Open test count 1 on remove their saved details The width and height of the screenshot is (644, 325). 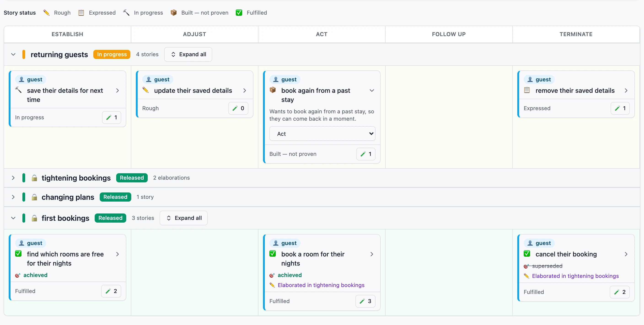[620, 108]
